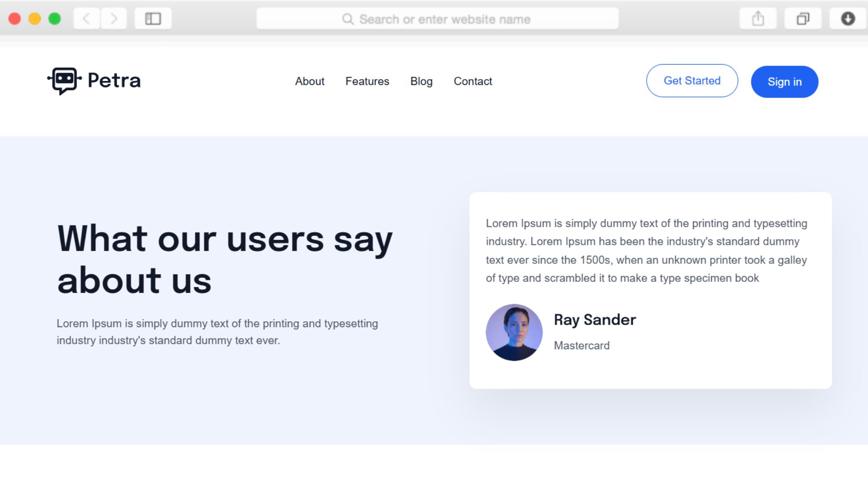Open the Blog link
This screenshot has width=868, height=488.
421,81
